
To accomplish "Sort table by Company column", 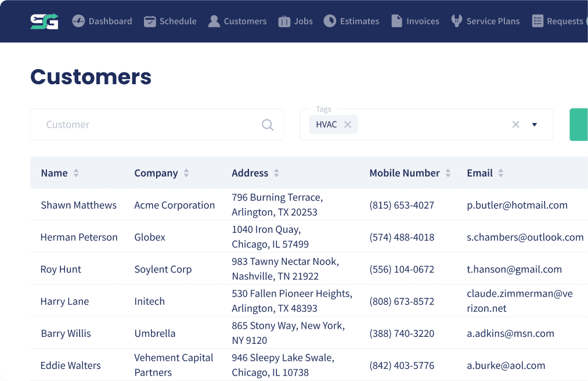I will point(186,173).
